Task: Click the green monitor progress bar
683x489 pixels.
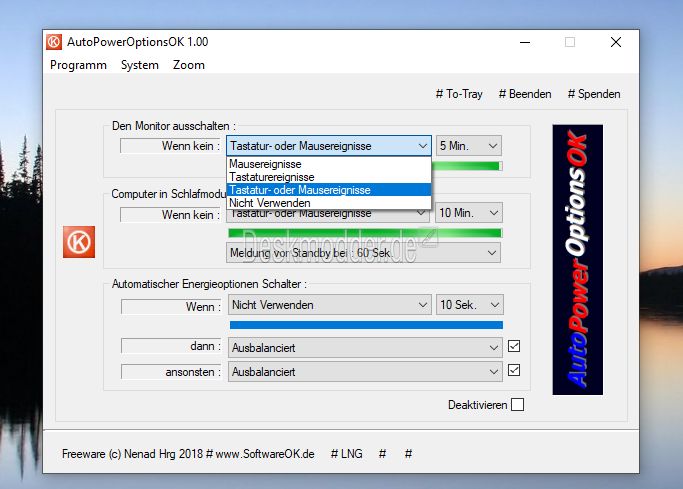Action: tap(467, 166)
